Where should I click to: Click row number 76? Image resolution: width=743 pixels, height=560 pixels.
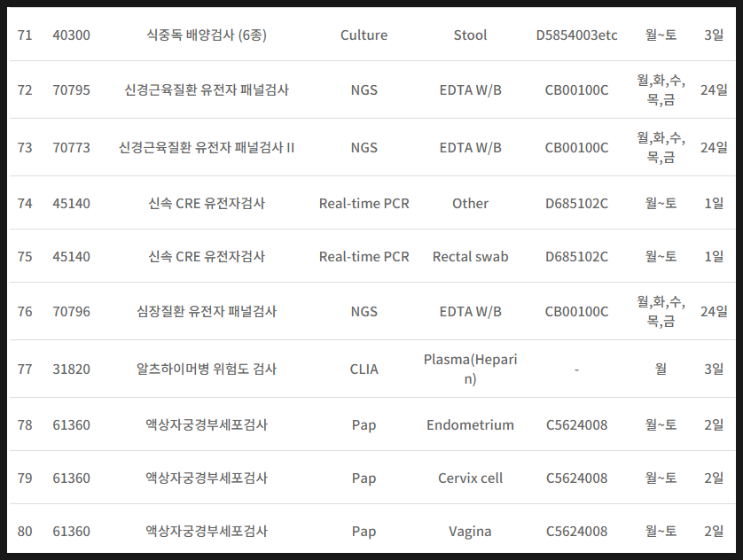pyautogui.click(x=25, y=312)
